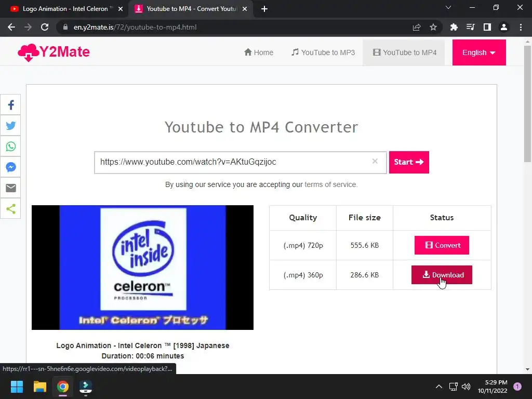View the site lock icon information
Viewport: 532px width, 399px height.
[x=65, y=27]
